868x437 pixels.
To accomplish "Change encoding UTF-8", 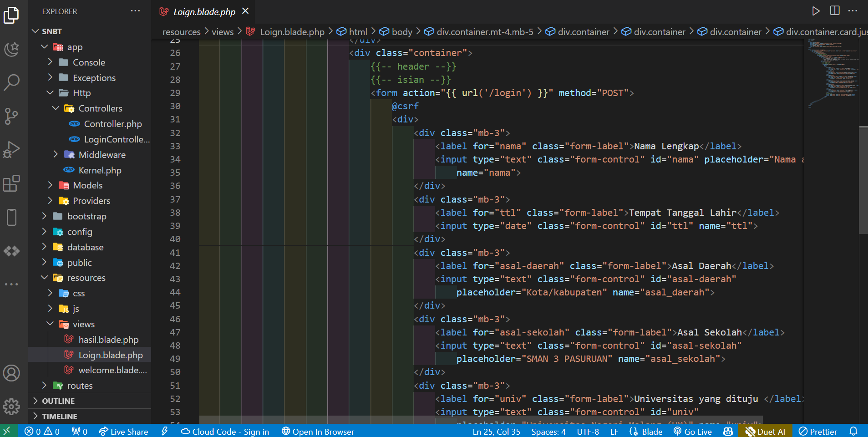I will (x=588, y=432).
